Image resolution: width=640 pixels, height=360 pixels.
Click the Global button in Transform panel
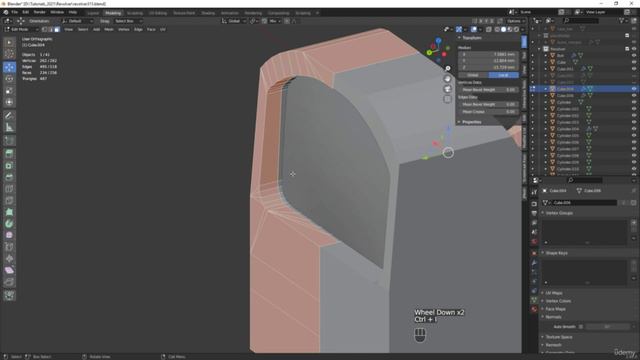[473, 75]
